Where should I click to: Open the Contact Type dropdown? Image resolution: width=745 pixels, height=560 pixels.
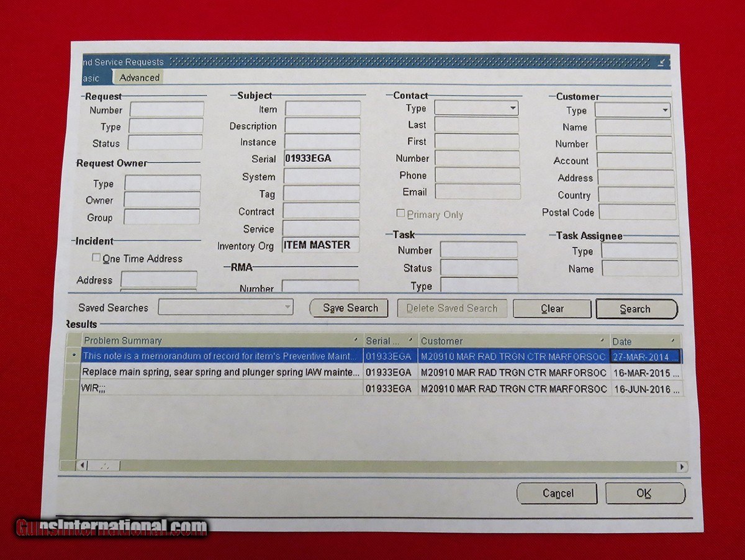click(x=476, y=108)
